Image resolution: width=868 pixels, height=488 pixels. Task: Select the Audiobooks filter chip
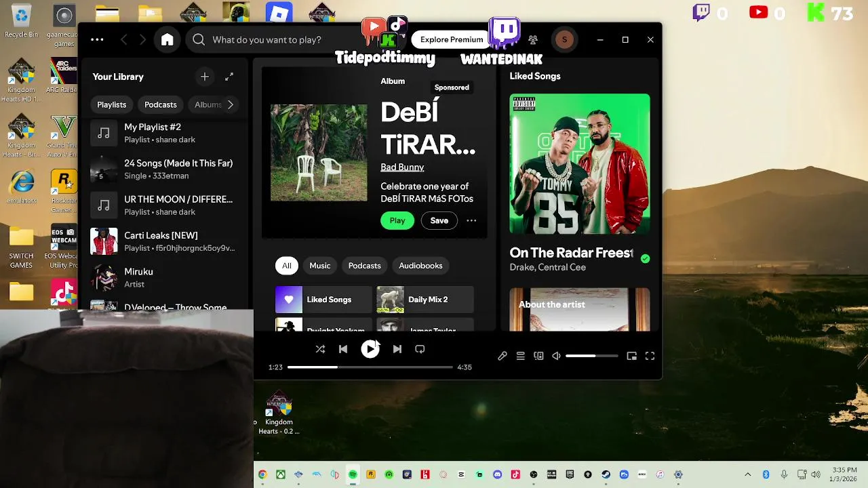(x=420, y=266)
